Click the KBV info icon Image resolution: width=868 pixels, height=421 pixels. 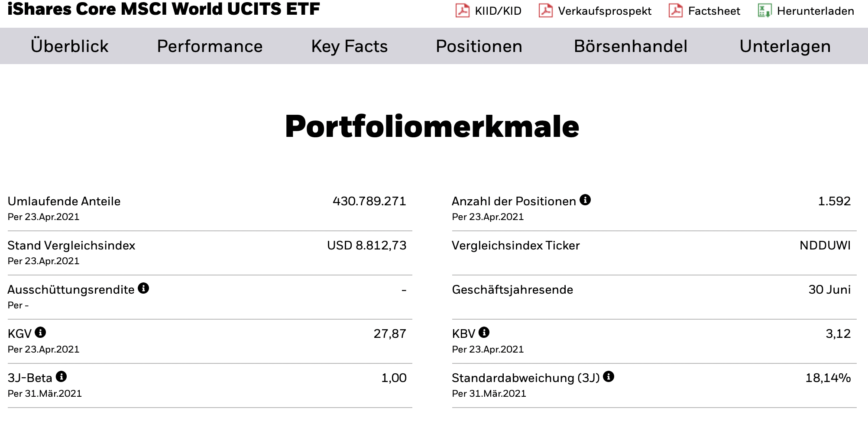[x=484, y=332]
